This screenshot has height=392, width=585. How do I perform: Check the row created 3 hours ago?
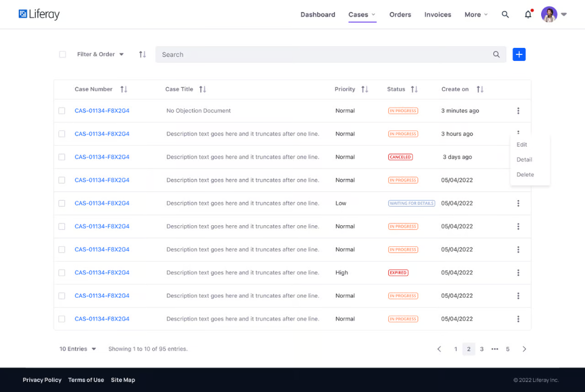[61, 134]
